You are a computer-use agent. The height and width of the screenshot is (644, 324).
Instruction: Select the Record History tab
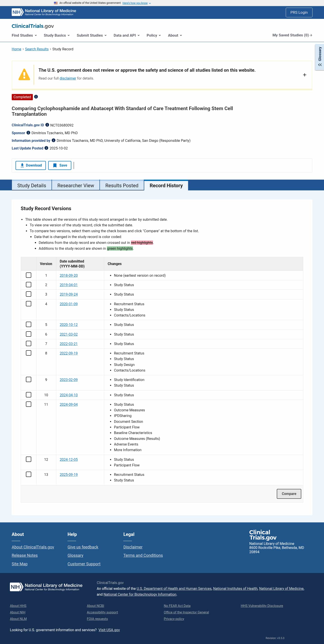point(166,185)
